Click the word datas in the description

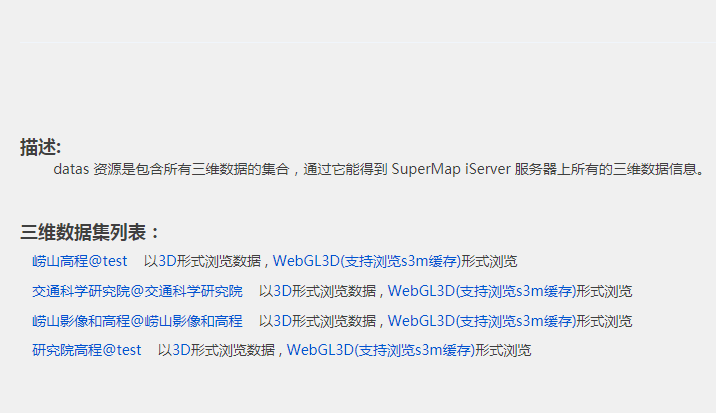[71, 169]
